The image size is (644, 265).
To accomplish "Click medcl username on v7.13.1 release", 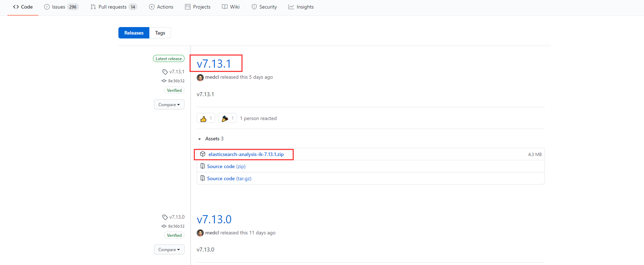I will click(212, 77).
